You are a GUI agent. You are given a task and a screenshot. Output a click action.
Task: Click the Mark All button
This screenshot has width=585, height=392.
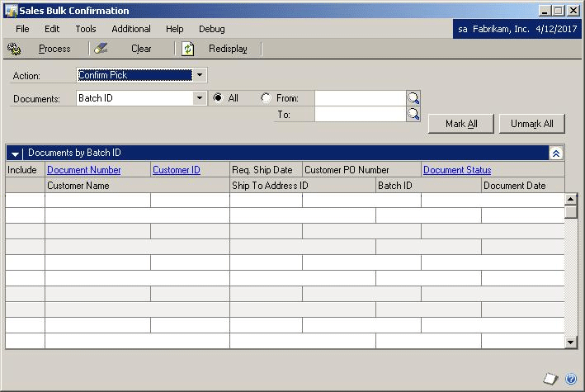[461, 124]
